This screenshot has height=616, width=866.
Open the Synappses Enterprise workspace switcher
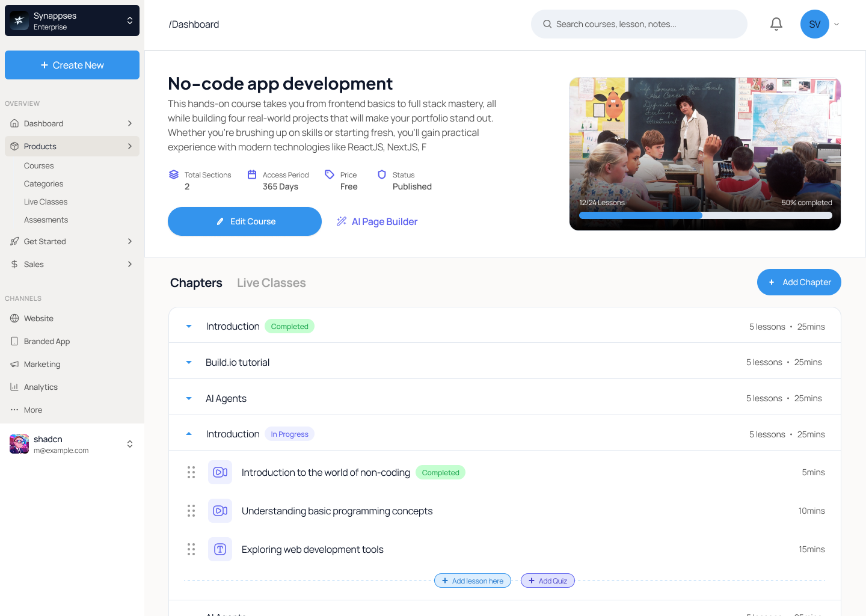72,20
